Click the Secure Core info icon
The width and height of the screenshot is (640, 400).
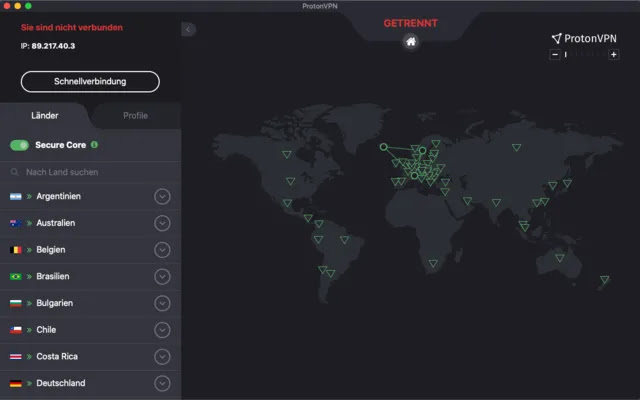(94, 144)
